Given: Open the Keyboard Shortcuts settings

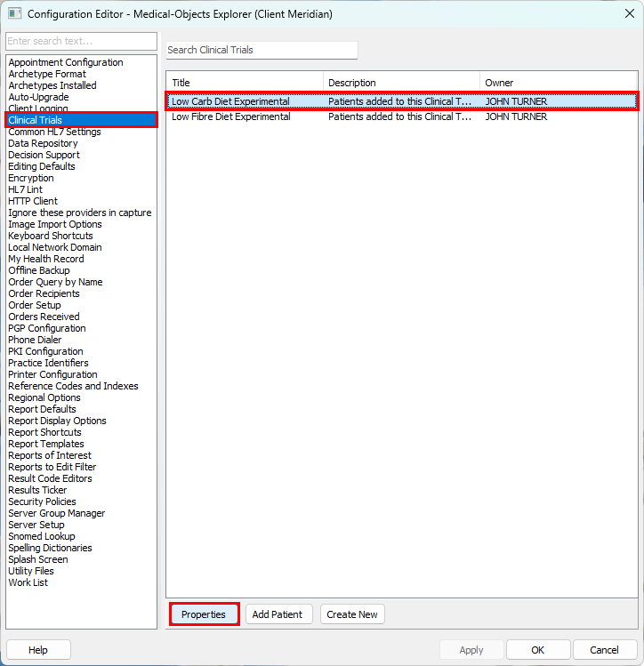Looking at the screenshot, I should (51, 236).
